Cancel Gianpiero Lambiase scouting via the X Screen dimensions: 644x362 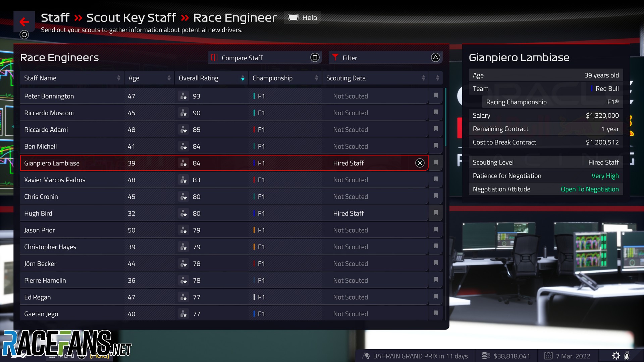[x=420, y=163]
